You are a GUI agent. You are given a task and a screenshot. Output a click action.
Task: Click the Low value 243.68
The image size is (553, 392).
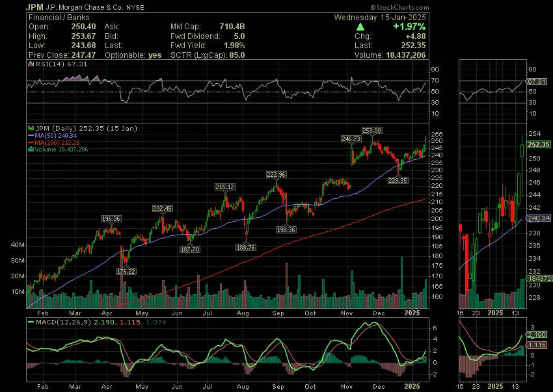click(x=83, y=46)
